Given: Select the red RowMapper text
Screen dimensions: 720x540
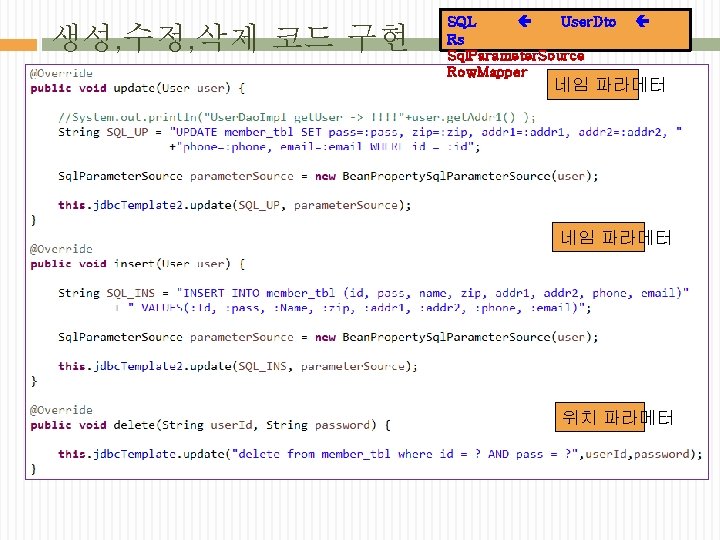Looking at the screenshot, I should pos(487,72).
